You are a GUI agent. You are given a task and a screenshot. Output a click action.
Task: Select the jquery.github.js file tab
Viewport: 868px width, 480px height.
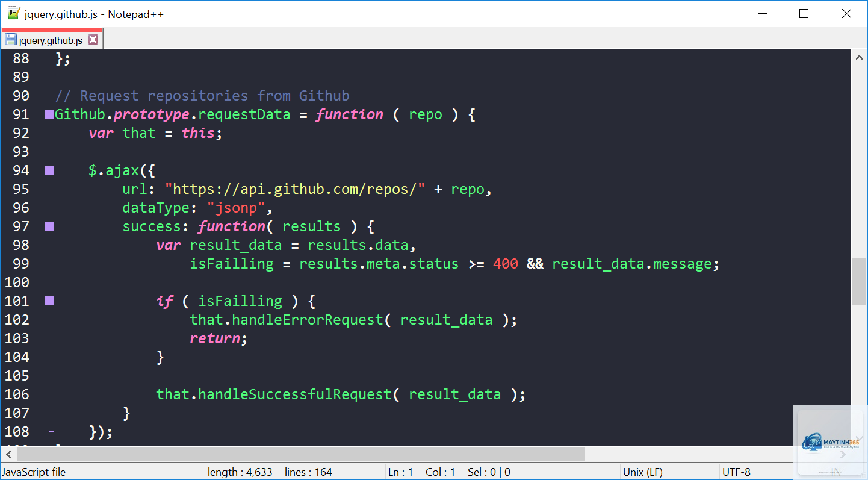point(51,40)
